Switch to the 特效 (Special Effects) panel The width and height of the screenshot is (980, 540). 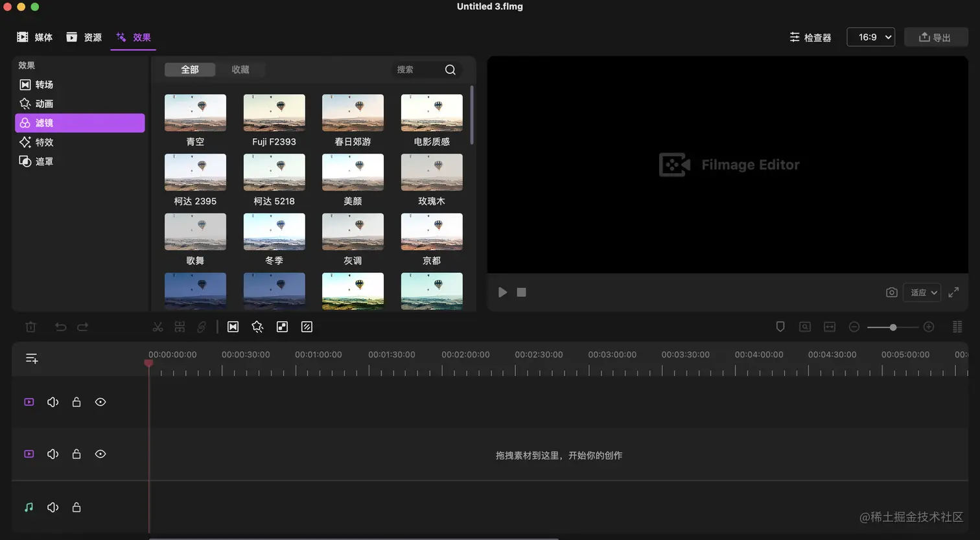click(x=43, y=142)
